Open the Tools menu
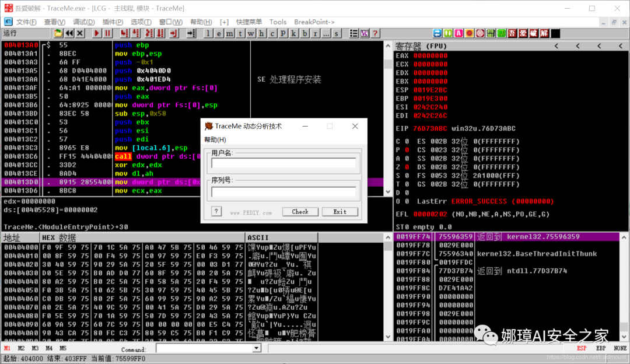The width and height of the screenshot is (630, 364). pos(278,22)
